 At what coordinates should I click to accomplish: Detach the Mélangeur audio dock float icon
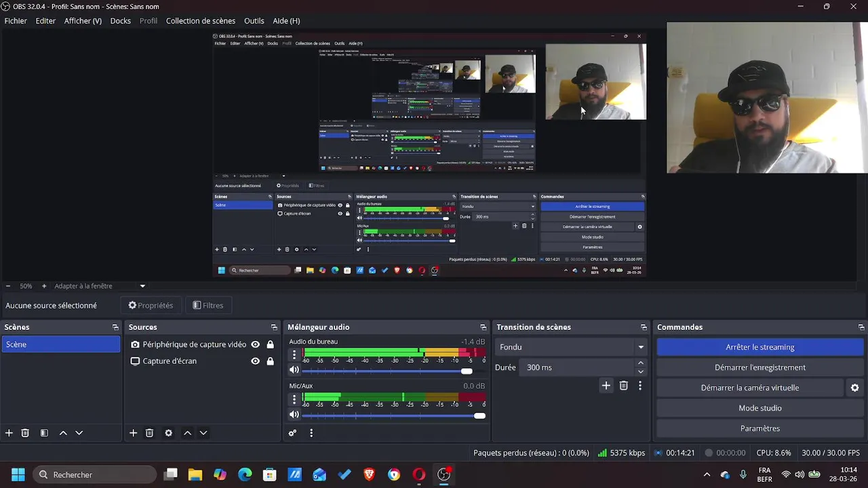click(x=483, y=327)
